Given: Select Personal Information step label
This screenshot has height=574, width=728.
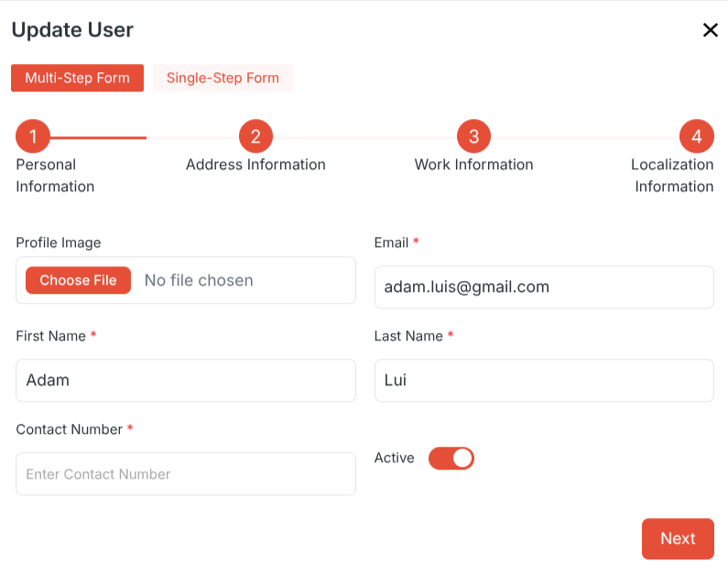Looking at the screenshot, I should click(55, 176).
